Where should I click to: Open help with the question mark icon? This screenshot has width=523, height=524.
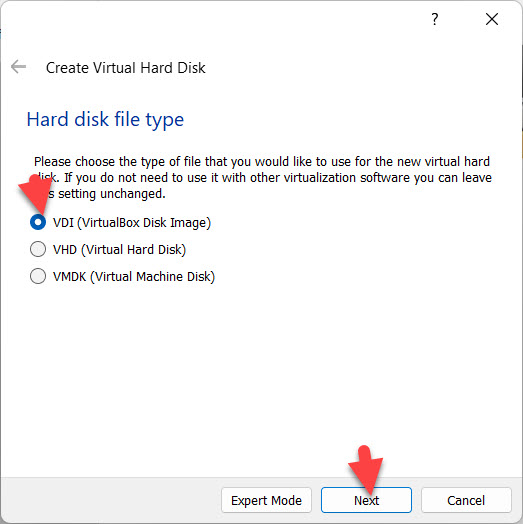point(434,19)
